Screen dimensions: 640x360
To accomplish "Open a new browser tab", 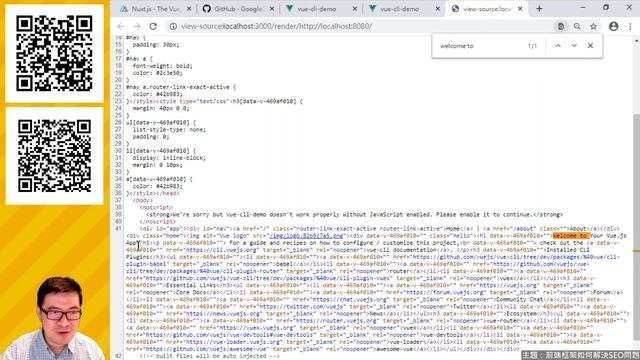I will pos(539,9).
